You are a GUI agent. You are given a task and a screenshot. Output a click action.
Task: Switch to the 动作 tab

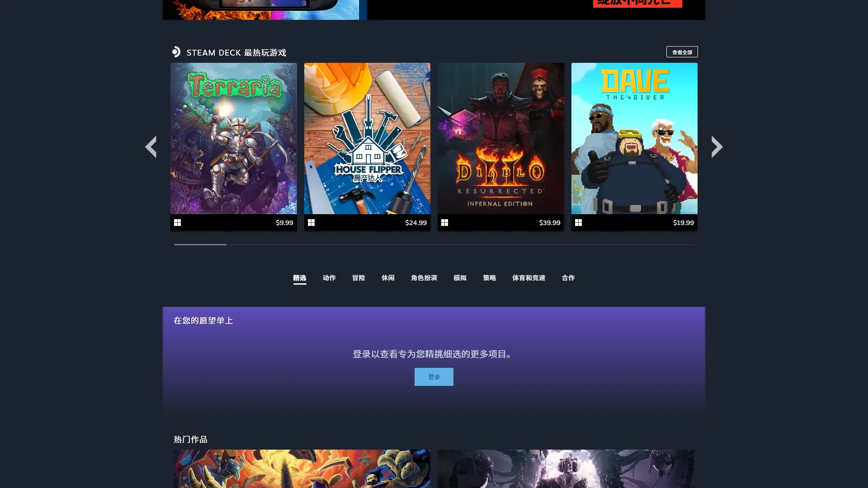coord(329,278)
